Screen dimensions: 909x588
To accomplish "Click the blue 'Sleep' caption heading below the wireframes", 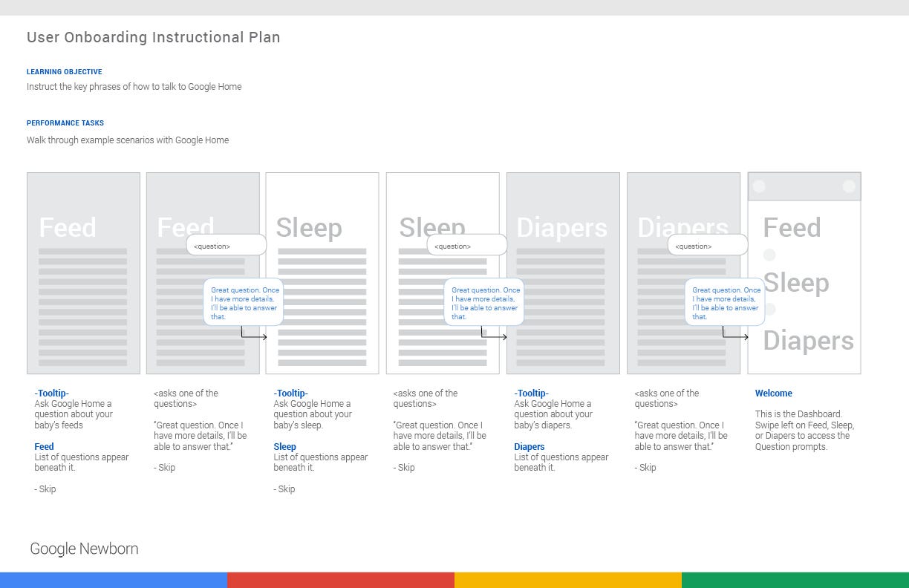I will coord(285,447).
